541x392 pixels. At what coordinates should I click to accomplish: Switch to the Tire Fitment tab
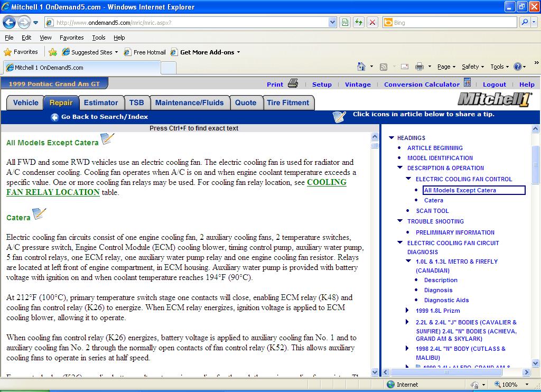coord(288,103)
